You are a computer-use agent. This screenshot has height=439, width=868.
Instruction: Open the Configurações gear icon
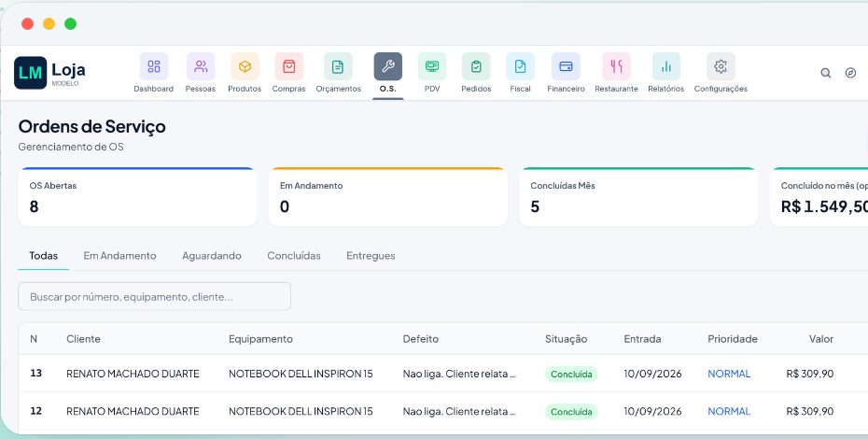click(x=721, y=67)
